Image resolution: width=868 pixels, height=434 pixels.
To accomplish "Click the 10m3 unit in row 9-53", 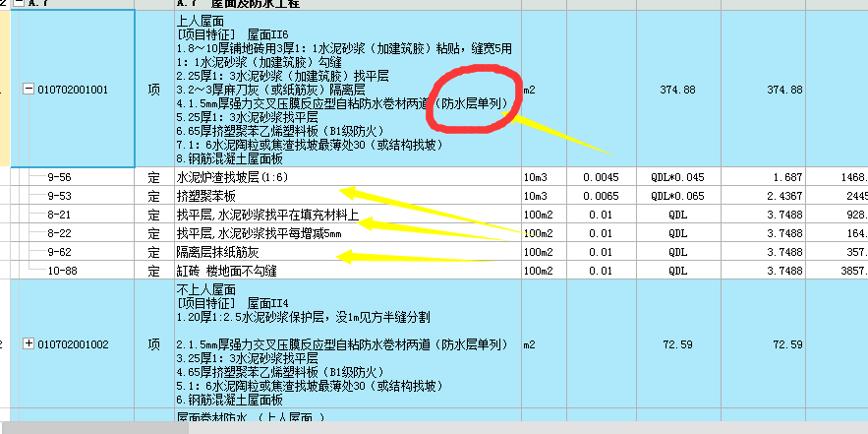I will (x=536, y=196).
